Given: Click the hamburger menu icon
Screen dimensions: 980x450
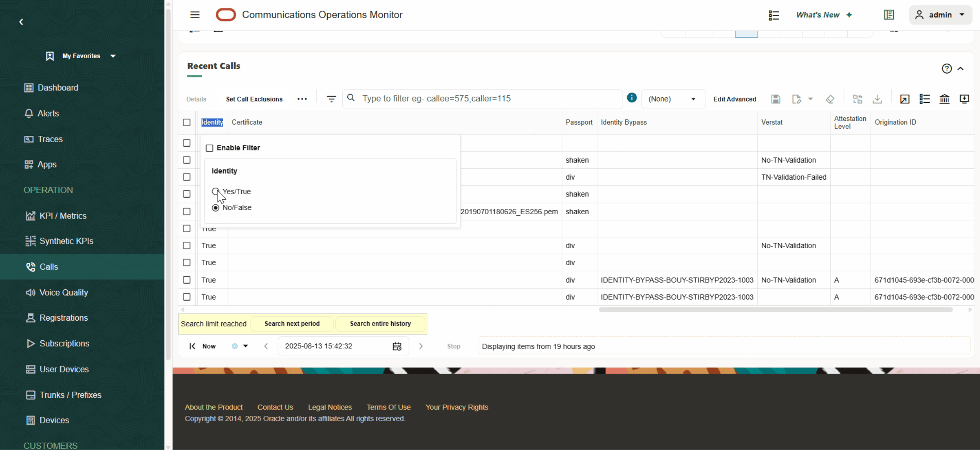Looking at the screenshot, I should [195, 15].
